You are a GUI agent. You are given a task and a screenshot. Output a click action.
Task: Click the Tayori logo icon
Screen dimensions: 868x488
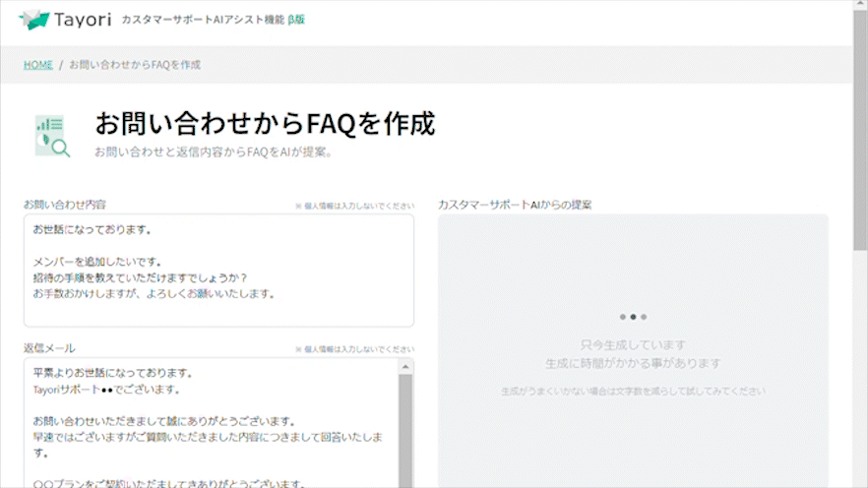[33, 19]
